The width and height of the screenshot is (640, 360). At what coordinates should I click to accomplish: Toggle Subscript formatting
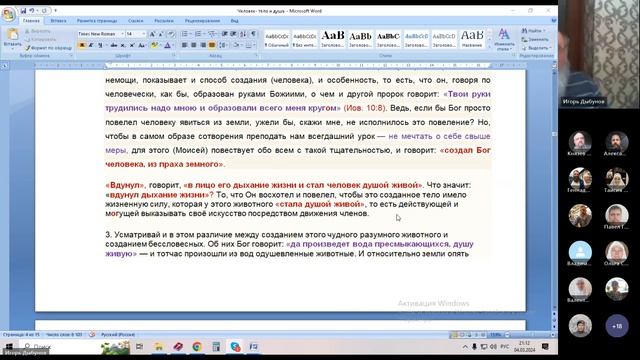point(123,45)
